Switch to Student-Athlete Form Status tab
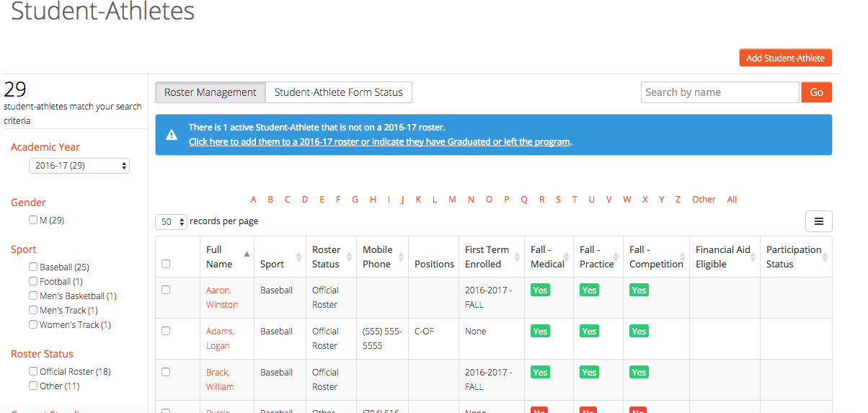Image resolution: width=868 pixels, height=413 pixels. 339,92
